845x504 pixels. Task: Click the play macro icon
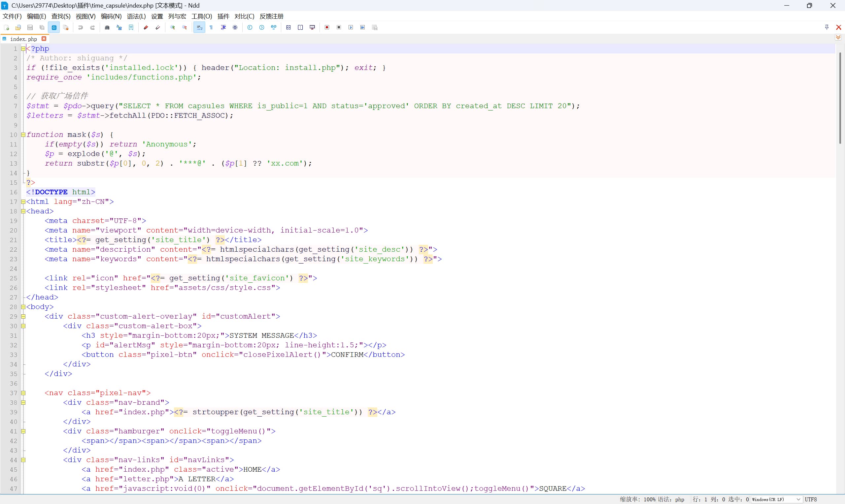351,27
